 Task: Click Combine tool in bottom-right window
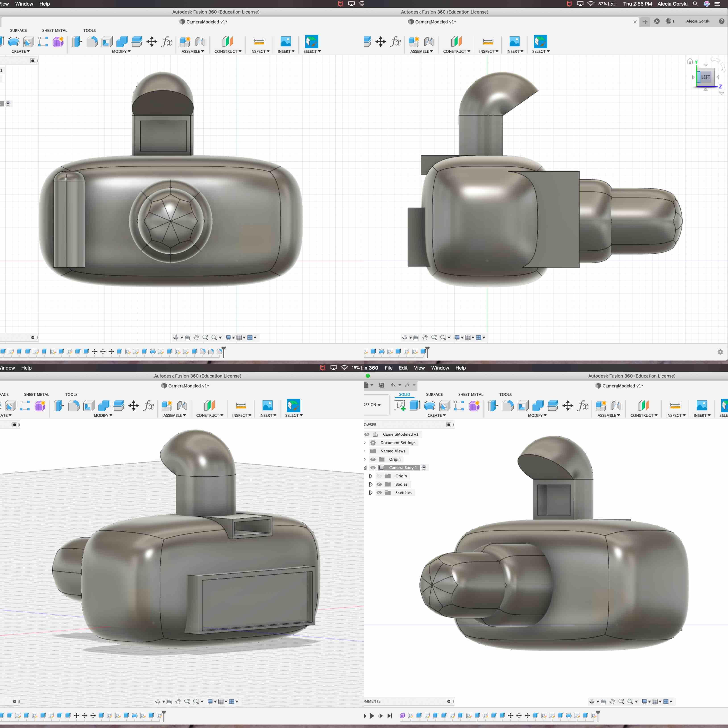click(x=538, y=405)
